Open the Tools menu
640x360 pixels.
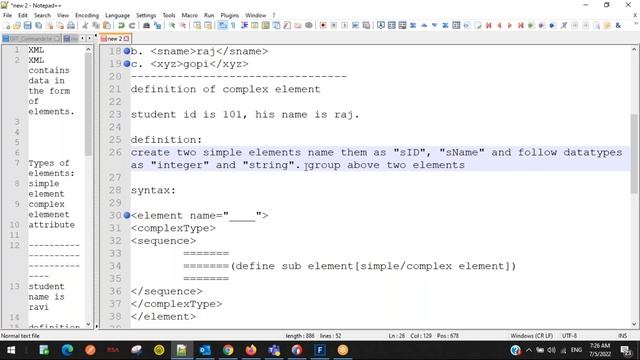tap(169, 15)
